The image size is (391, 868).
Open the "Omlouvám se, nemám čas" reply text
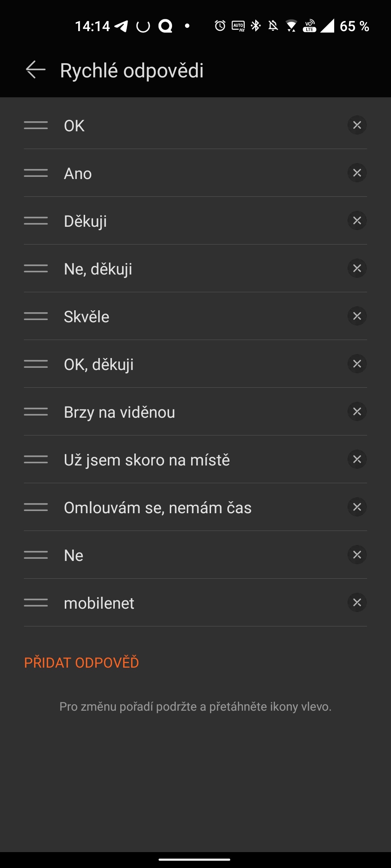157,508
